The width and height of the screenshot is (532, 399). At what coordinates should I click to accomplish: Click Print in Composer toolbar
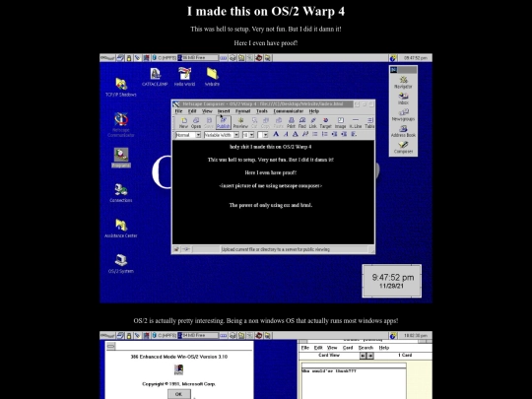291,123
